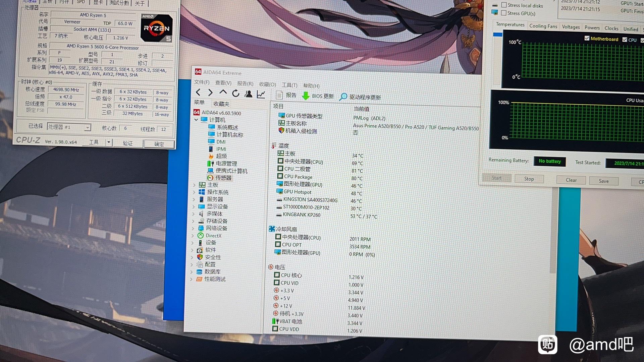Click the user profile toolbar icon
The height and width of the screenshot is (362, 644).
point(249,94)
